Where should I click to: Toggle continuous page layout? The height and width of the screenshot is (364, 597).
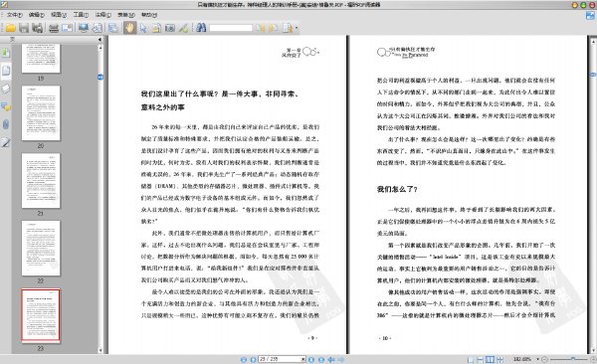pos(481,359)
